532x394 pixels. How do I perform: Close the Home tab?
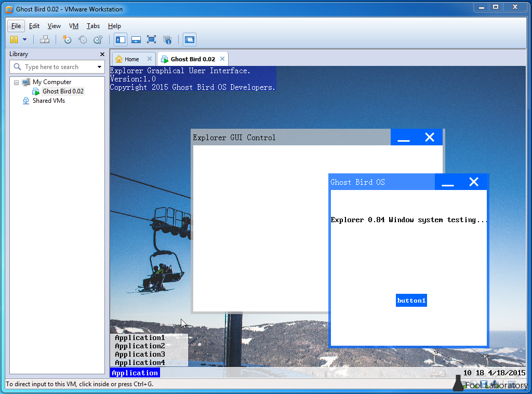click(x=149, y=59)
